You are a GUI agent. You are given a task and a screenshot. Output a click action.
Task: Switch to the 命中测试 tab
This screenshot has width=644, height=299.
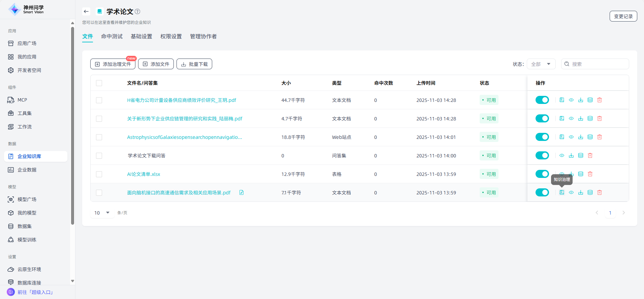111,36
